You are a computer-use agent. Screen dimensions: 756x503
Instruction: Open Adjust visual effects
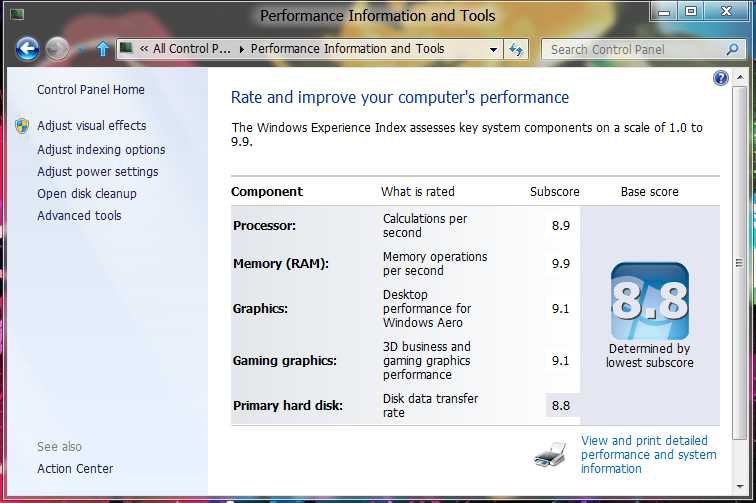point(92,125)
